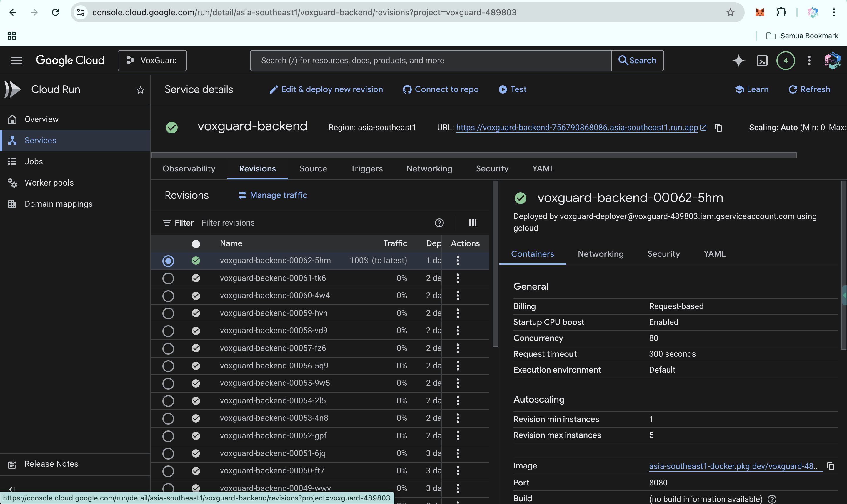The width and height of the screenshot is (847, 504).
Task: Open the VoxGuard project selector
Action: tap(152, 61)
